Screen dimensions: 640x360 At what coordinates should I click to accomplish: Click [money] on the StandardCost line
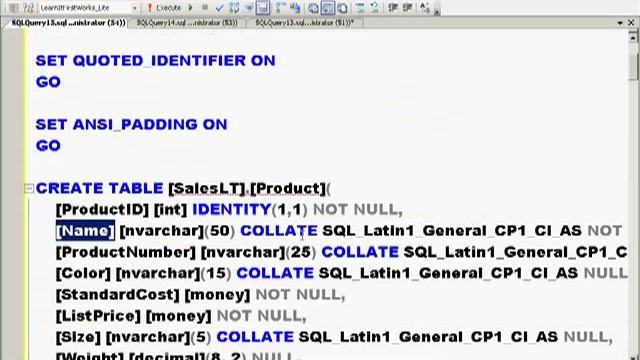tap(217, 295)
